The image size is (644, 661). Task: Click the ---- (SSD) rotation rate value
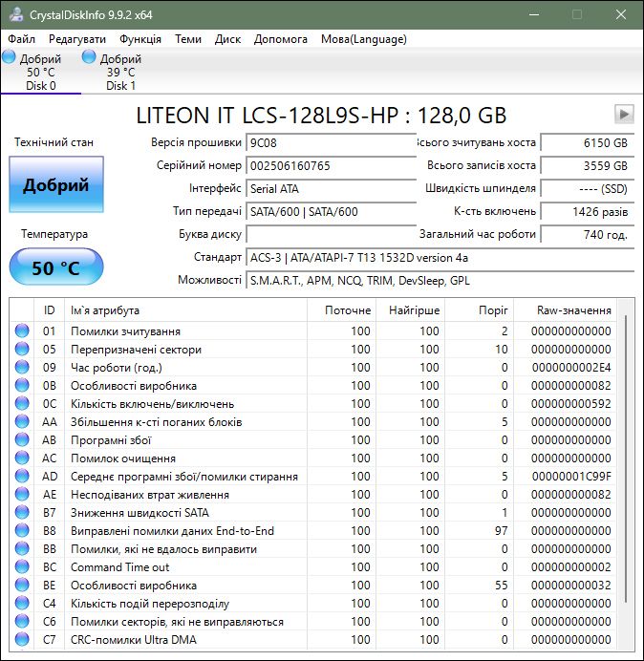tap(587, 188)
